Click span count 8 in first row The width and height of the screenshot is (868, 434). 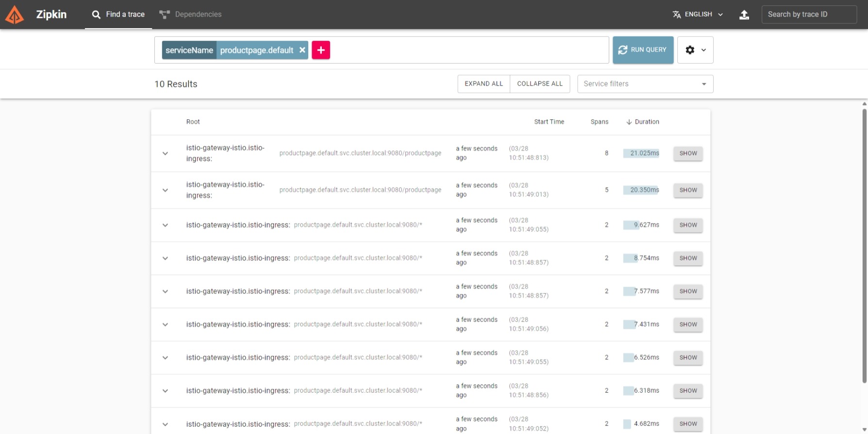coord(606,153)
